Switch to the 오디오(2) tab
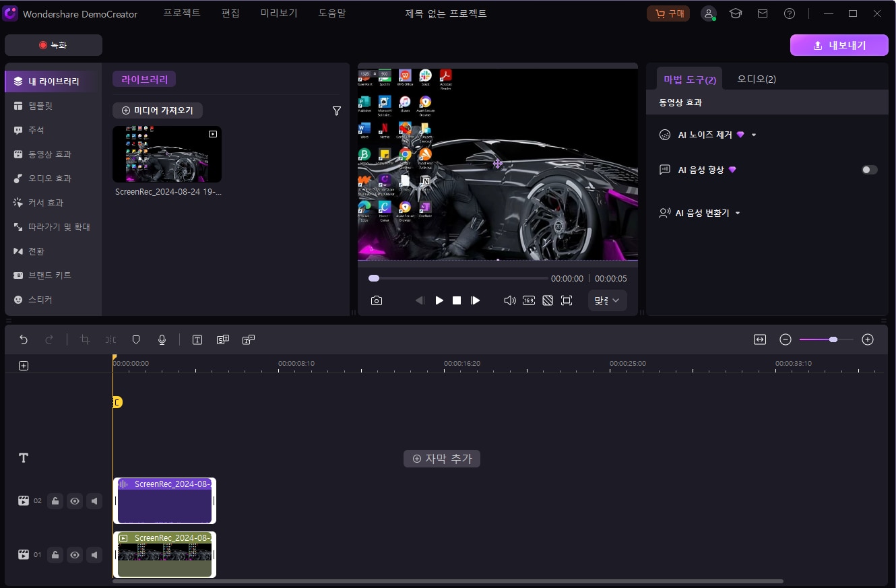 (x=757, y=79)
